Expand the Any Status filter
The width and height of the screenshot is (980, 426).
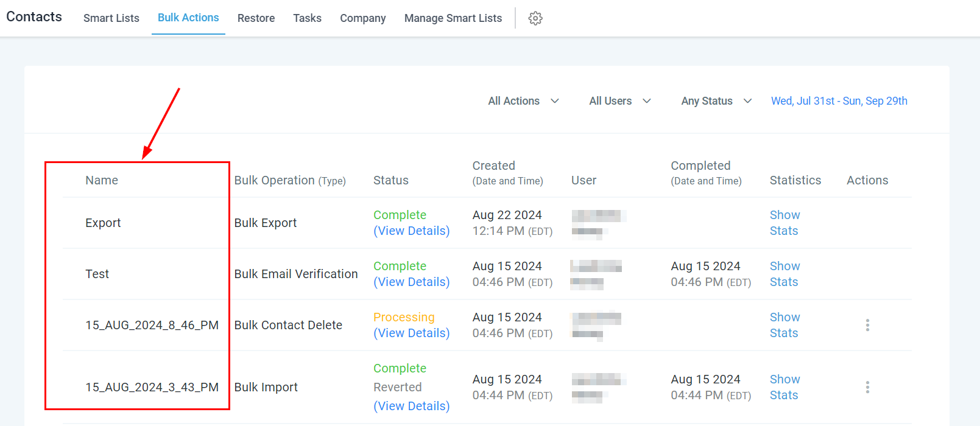(716, 101)
